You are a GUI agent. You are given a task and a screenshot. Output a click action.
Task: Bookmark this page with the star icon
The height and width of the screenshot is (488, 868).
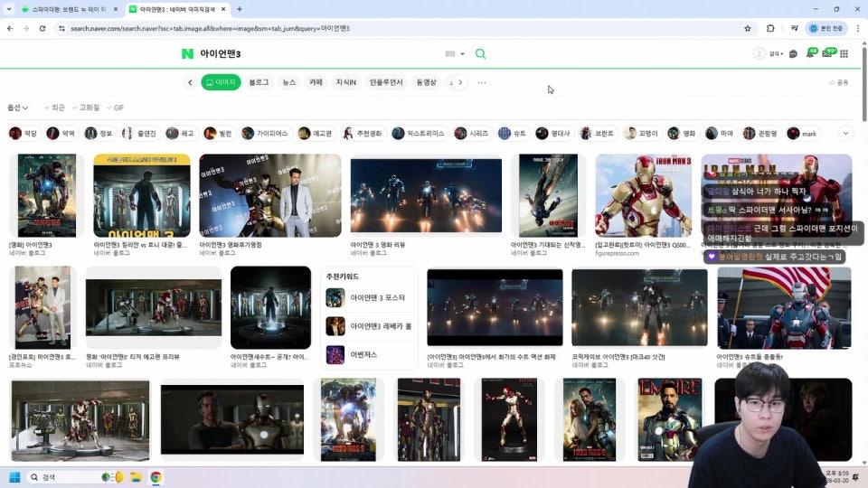pos(748,28)
